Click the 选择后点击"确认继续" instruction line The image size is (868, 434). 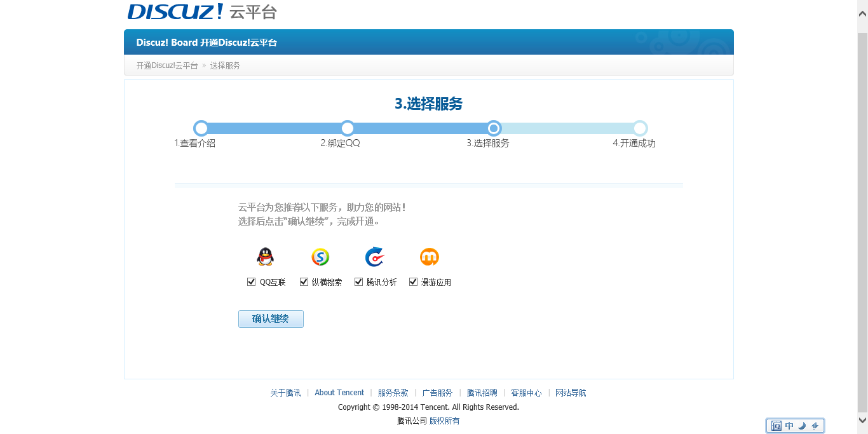309,222
